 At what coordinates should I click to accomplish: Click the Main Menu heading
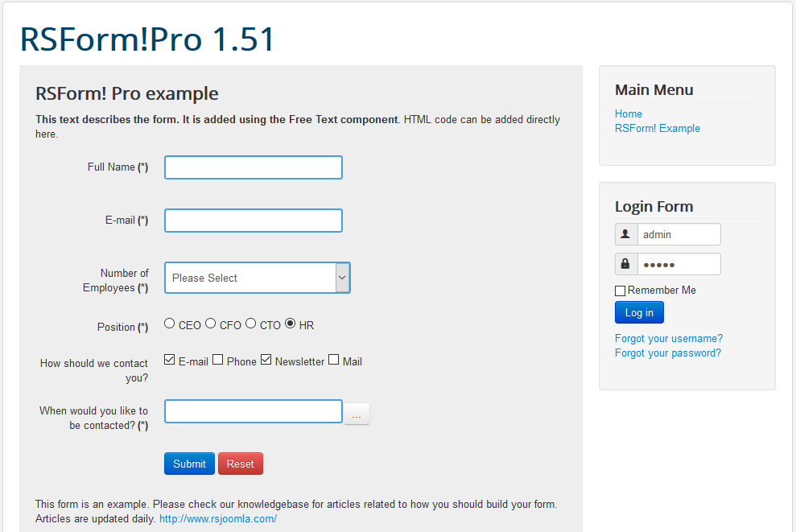click(654, 90)
